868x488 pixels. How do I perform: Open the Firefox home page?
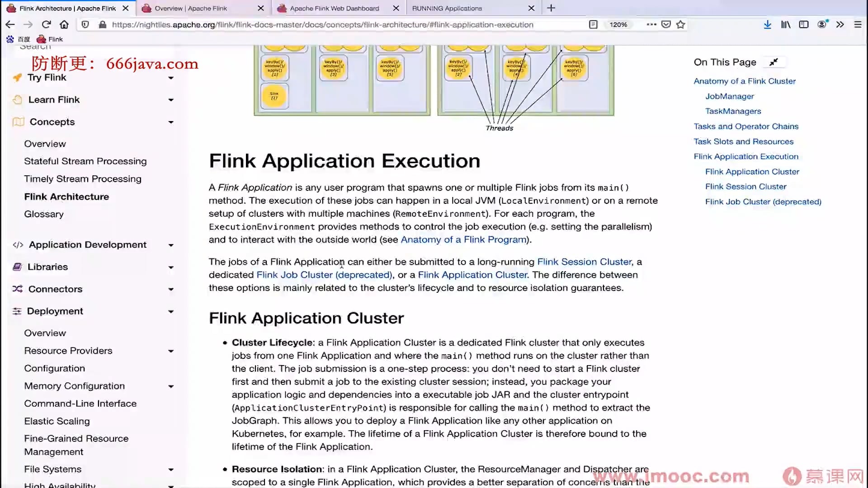(x=64, y=24)
